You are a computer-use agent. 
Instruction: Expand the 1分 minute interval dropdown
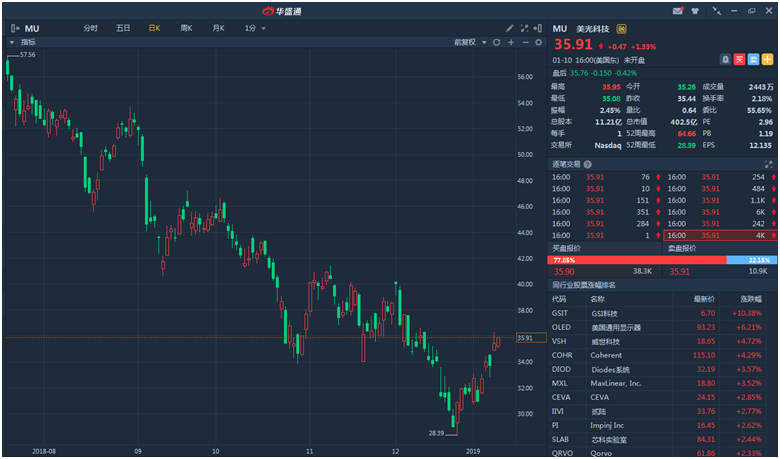tap(255, 28)
